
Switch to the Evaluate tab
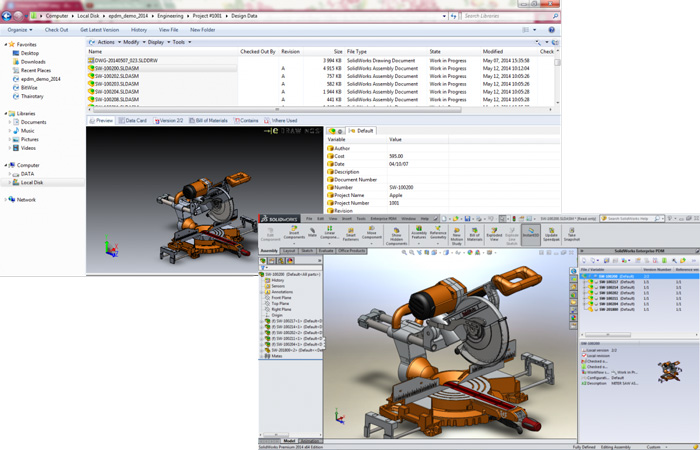(325, 251)
